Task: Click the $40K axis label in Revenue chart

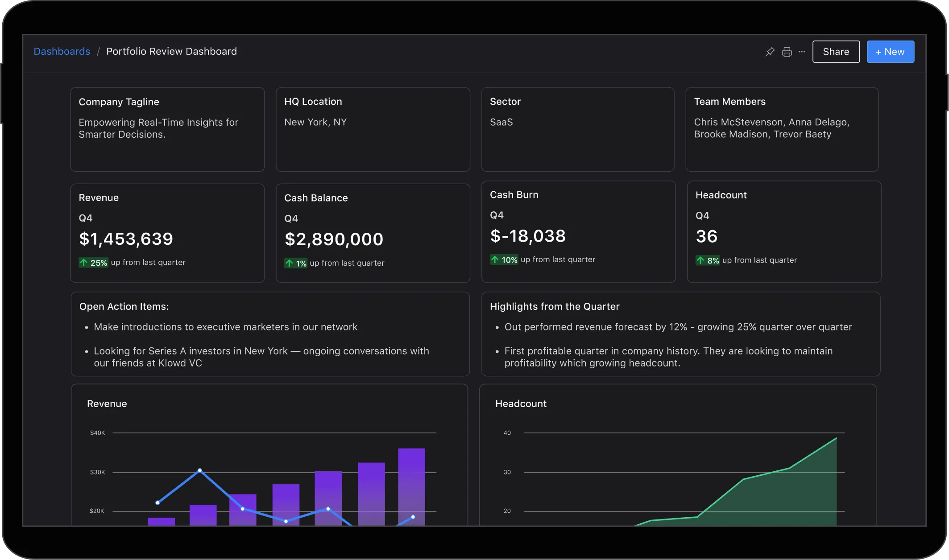Action: [98, 433]
